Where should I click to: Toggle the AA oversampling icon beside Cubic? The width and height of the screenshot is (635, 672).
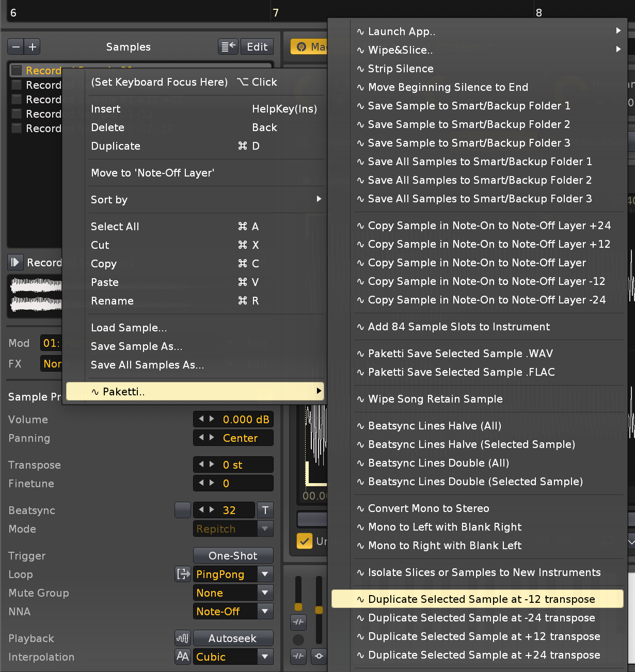183,657
